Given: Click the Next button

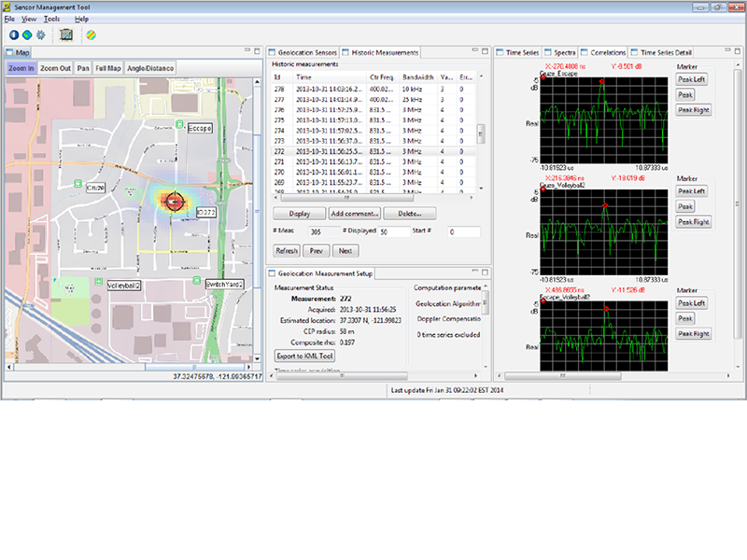Looking at the screenshot, I should [345, 250].
